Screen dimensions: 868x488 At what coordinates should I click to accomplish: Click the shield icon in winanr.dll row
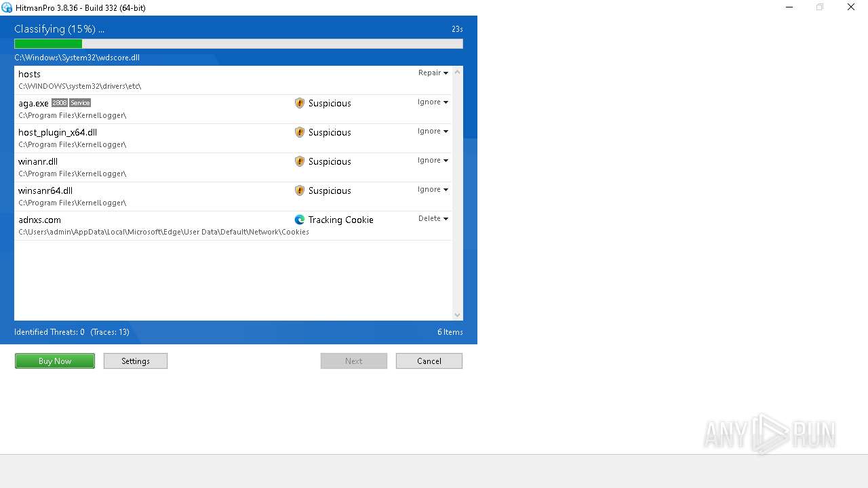click(x=300, y=161)
